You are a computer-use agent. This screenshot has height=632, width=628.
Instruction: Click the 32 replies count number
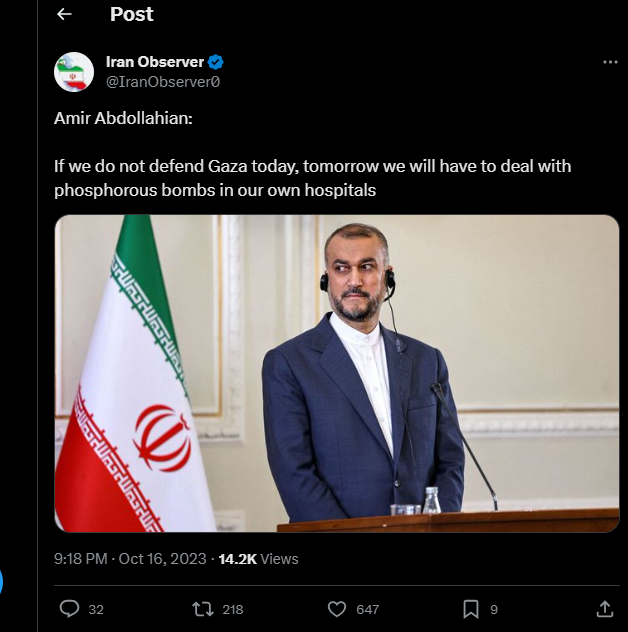pyautogui.click(x=96, y=609)
